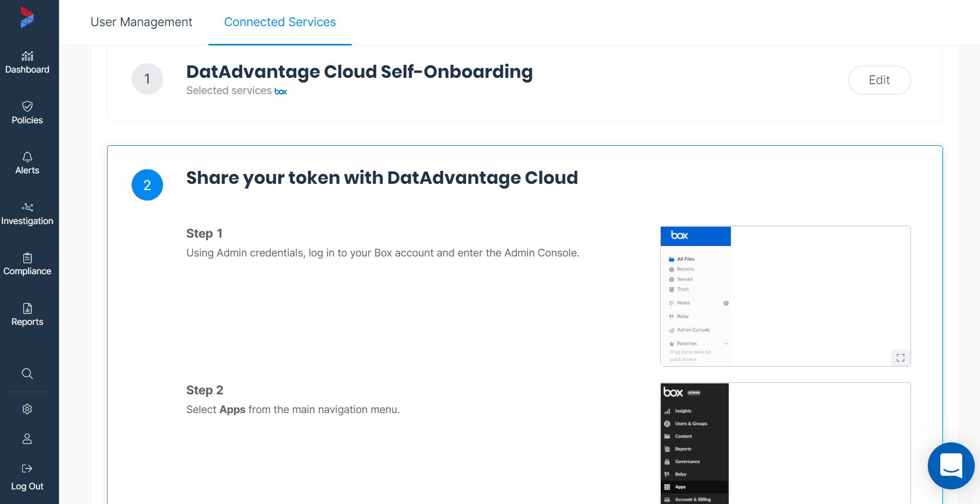Open the Reports document icon
The width and height of the screenshot is (980, 504).
pyautogui.click(x=27, y=309)
